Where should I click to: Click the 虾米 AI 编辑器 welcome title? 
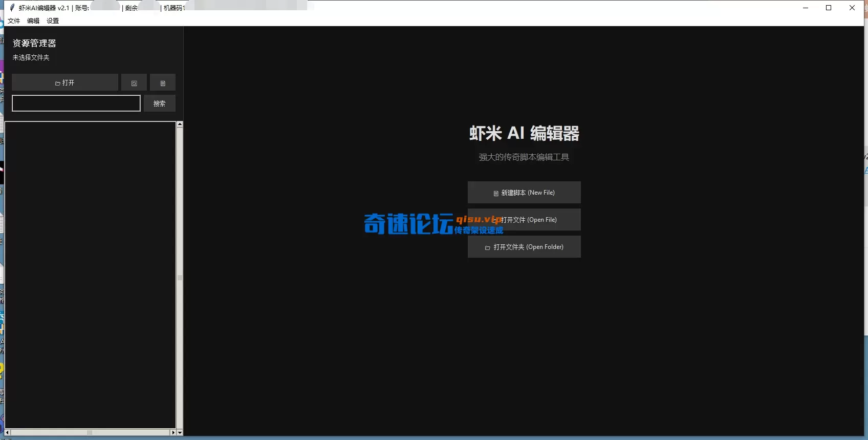coord(524,133)
